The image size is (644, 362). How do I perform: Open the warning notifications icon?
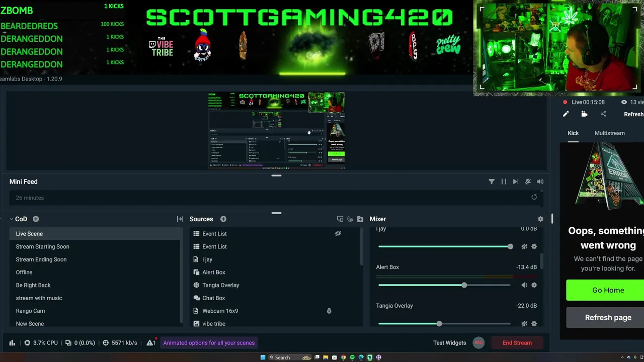(x=151, y=343)
